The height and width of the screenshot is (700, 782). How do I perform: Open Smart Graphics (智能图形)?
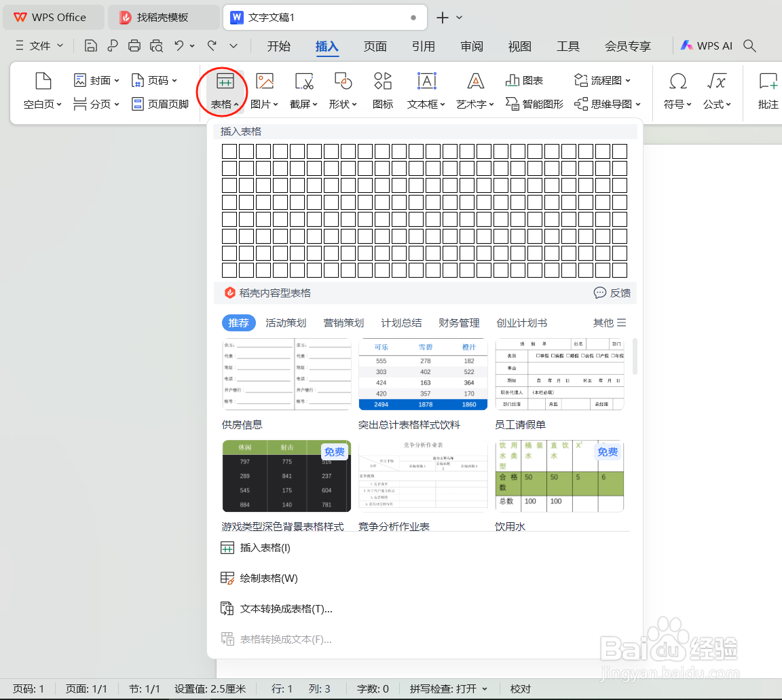coord(534,105)
